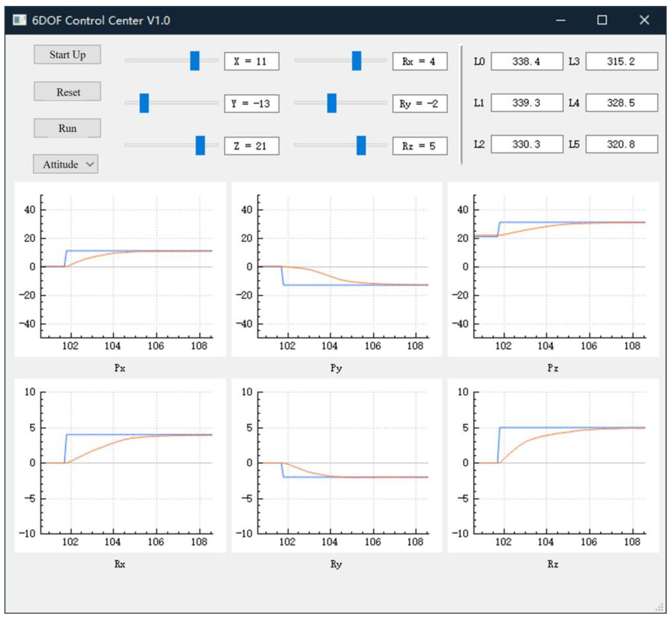
Task: Close the 6DOF Control Center window
Action: 644,20
